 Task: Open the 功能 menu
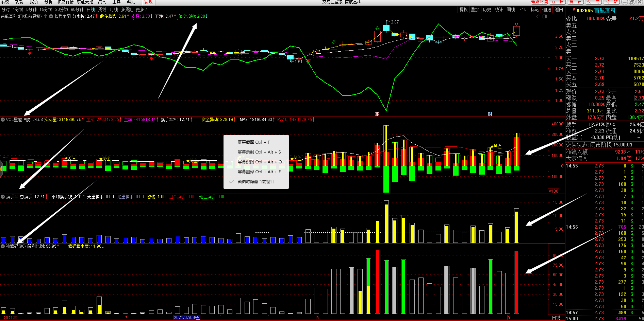point(19,2)
